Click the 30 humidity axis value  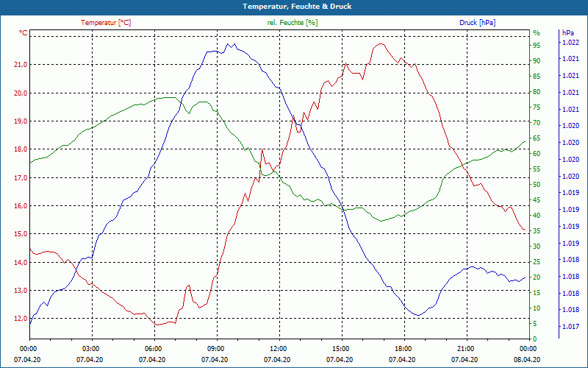[537, 247]
